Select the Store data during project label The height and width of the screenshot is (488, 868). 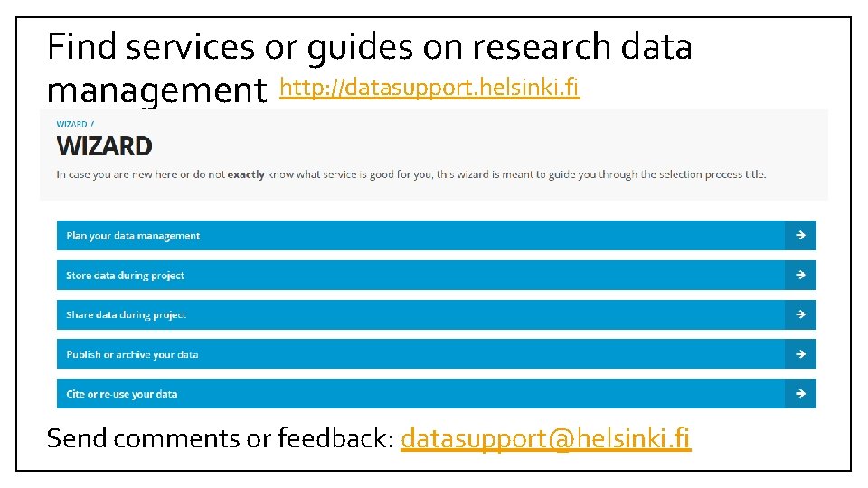click(125, 276)
